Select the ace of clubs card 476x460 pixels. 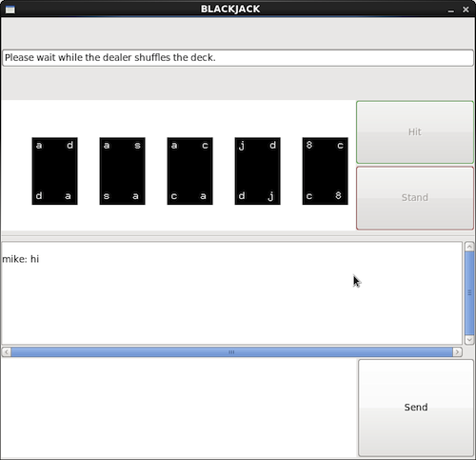189,171
